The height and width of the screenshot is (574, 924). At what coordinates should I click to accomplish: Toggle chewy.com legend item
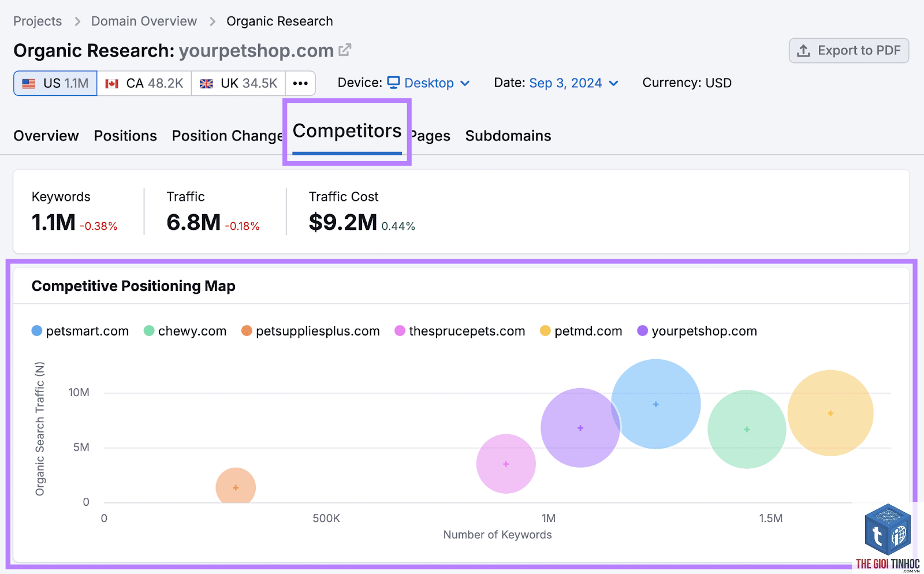click(185, 331)
